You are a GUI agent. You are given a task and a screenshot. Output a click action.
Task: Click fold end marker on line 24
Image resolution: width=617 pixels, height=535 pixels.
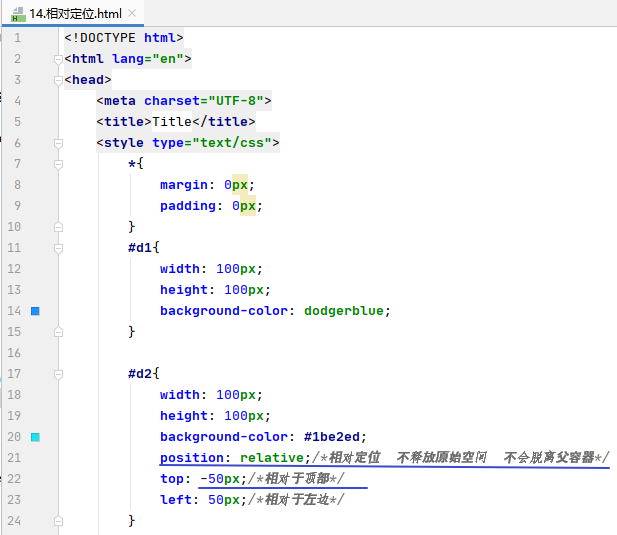58,521
